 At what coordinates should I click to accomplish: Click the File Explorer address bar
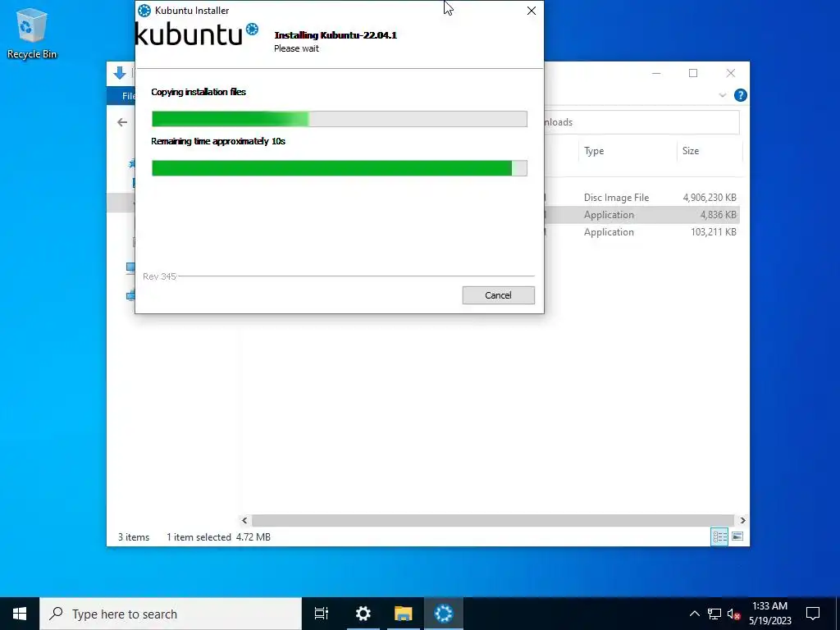pyautogui.click(x=641, y=122)
